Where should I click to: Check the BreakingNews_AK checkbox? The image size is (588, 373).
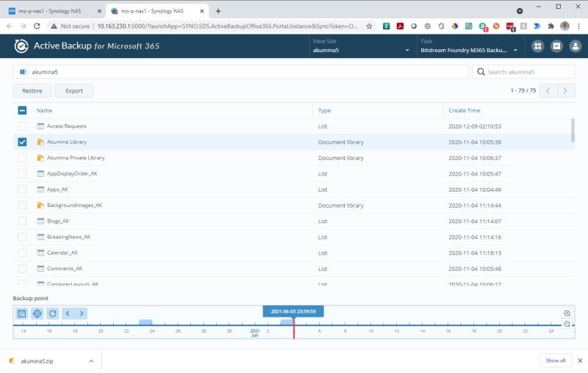coord(22,237)
